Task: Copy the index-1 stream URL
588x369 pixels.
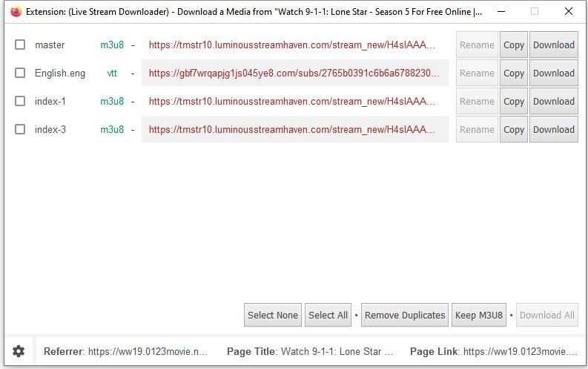Action: click(513, 101)
